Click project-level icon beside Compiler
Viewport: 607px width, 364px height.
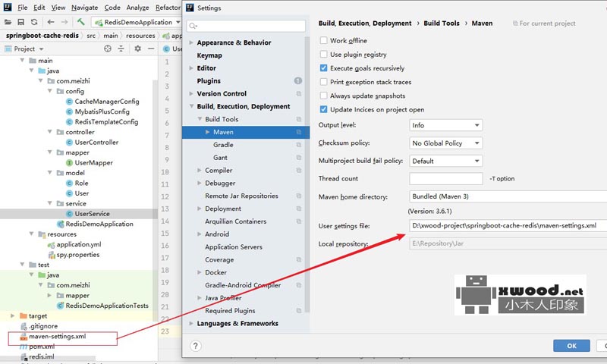(298, 170)
